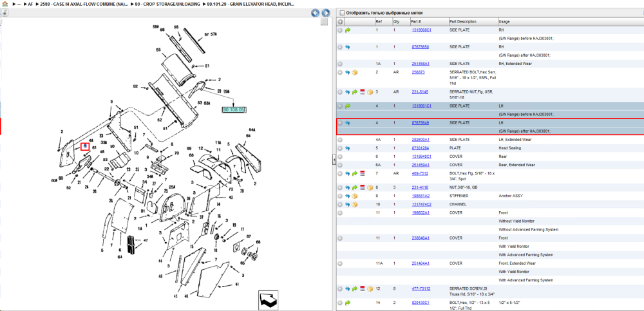Select the plus marker for part 251459A1
Screen dimensions: 644x311
click(341, 165)
